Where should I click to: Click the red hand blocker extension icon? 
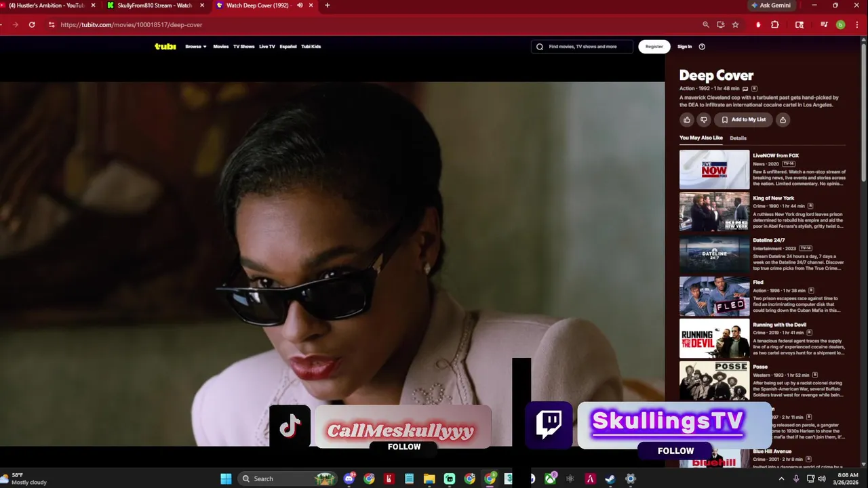click(x=758, y=24)
